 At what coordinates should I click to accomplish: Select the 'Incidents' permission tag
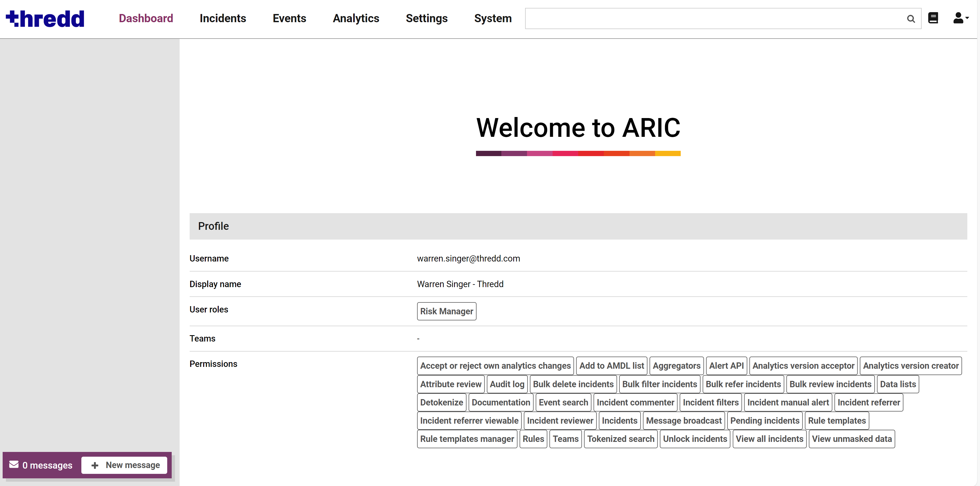[x=619, y=420]
